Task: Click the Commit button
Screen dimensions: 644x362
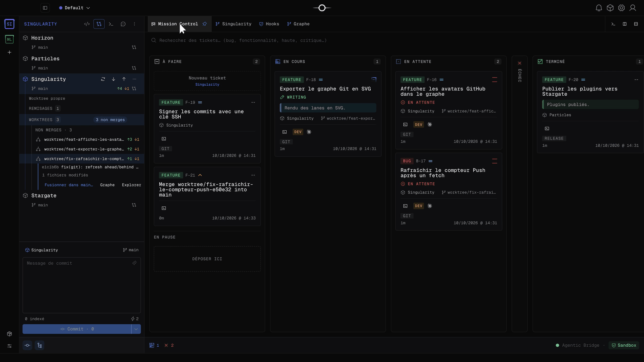Action: (77, 329)
